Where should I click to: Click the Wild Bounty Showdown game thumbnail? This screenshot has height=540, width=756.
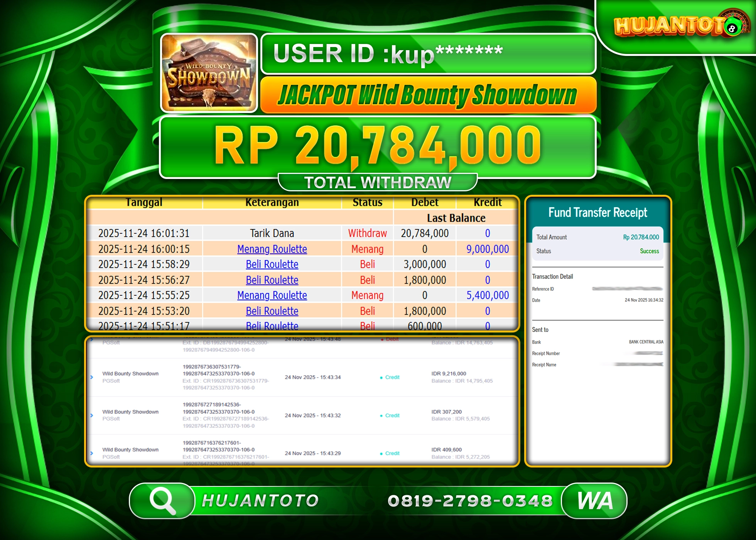coord(209,73)
